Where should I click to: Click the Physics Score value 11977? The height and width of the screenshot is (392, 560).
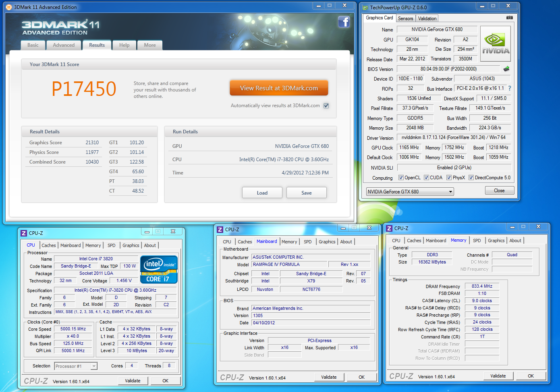click(x=92, y=152)
